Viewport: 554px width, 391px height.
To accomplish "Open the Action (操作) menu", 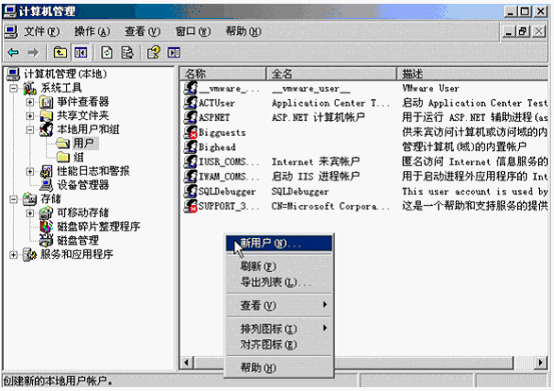I will pyautogui.click(x=92, y=32).
